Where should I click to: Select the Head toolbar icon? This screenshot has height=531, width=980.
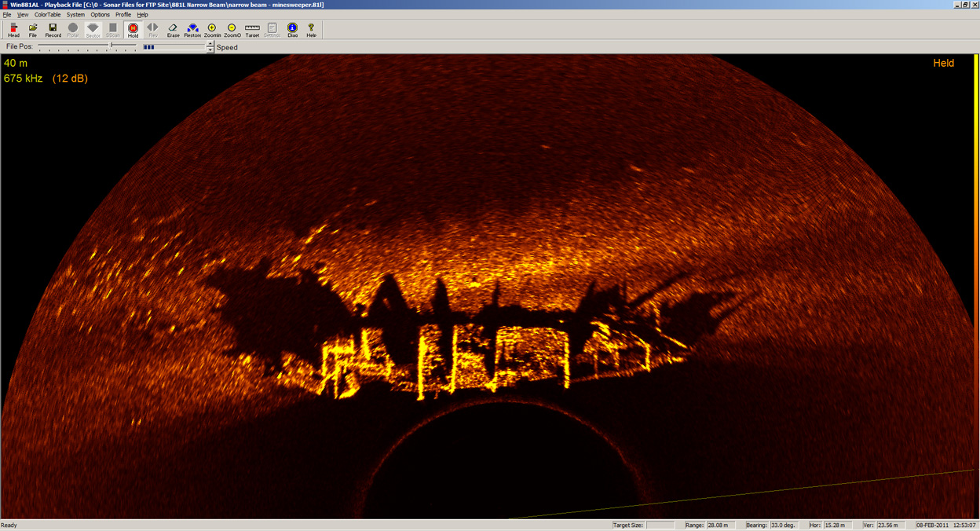pos(13,29)
